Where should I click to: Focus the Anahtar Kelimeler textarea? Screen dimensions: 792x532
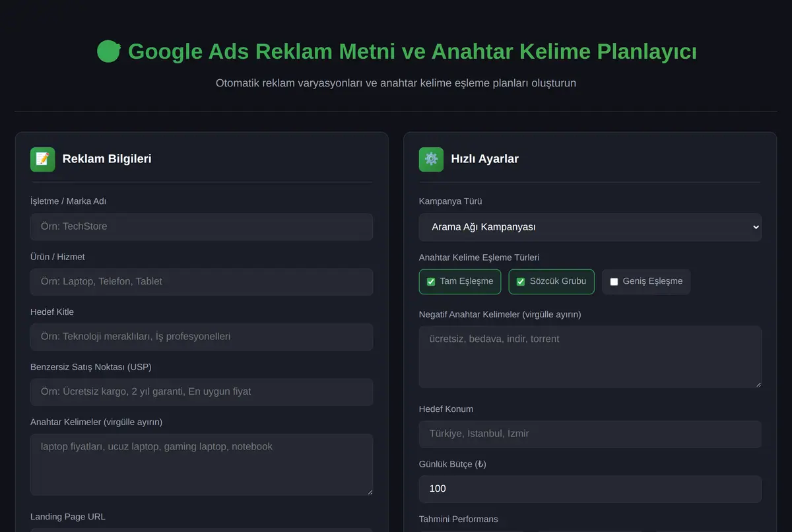[201, 464]
